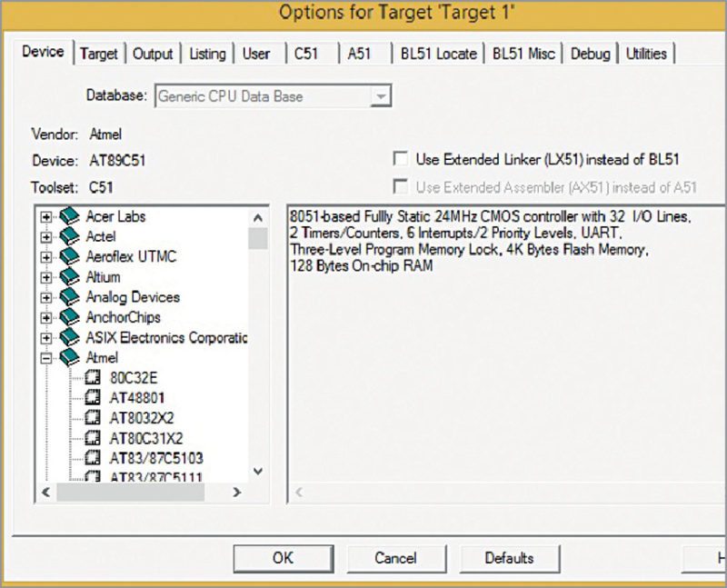Click the AnchorChips book icon
Viewport: 727px width, 588px height.
pyautogui.click(x=70, y=317)
